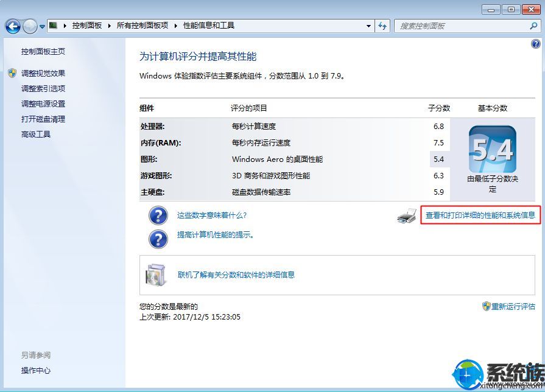Click the Windows Aero 的桌面性能 text
The image size is (545, 392).
[x=277, y=159]
